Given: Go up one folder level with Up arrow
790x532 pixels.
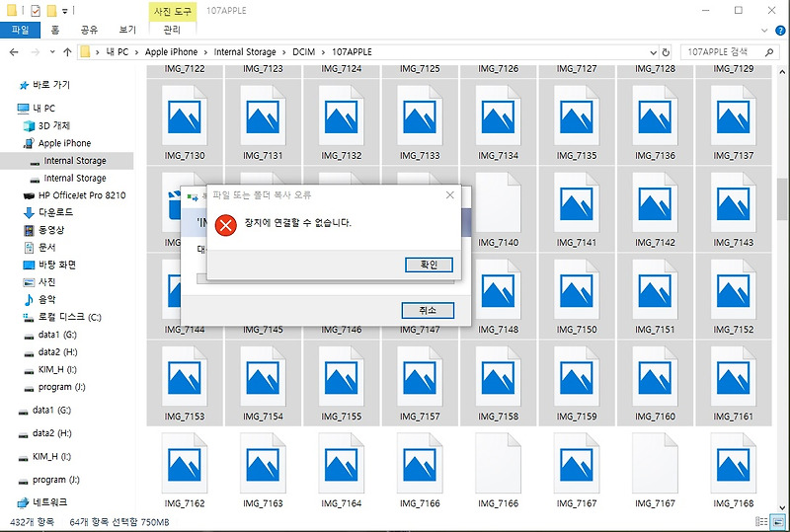Looking at the screenshot, I should (x=67, y=52).
